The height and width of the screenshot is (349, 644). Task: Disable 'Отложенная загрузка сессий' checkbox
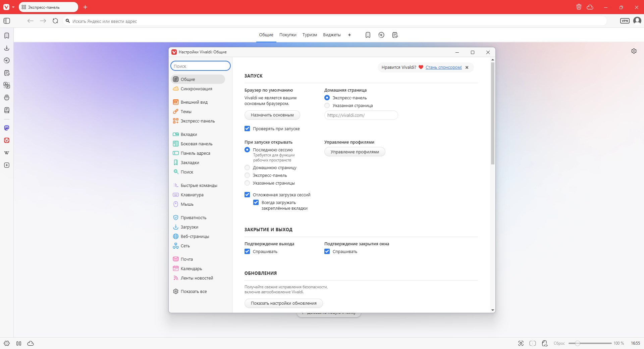[x=247, y=195]
